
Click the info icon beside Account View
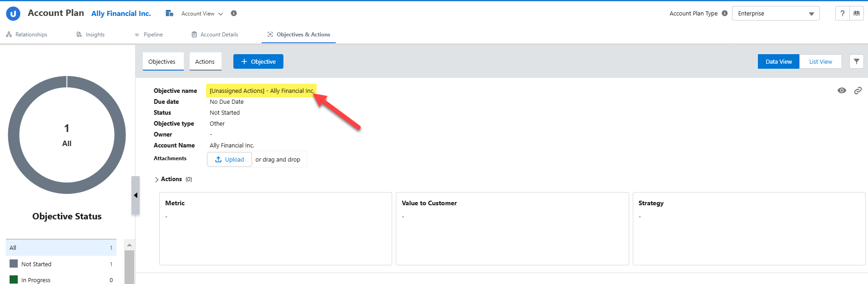coord(234,13)
